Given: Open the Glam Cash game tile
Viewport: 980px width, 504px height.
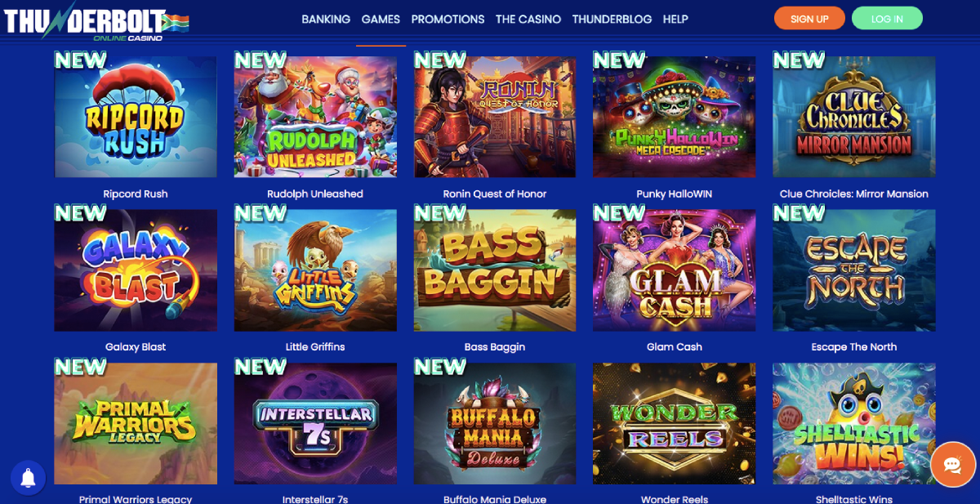Looking at the screenshot, I should (675, 270).
